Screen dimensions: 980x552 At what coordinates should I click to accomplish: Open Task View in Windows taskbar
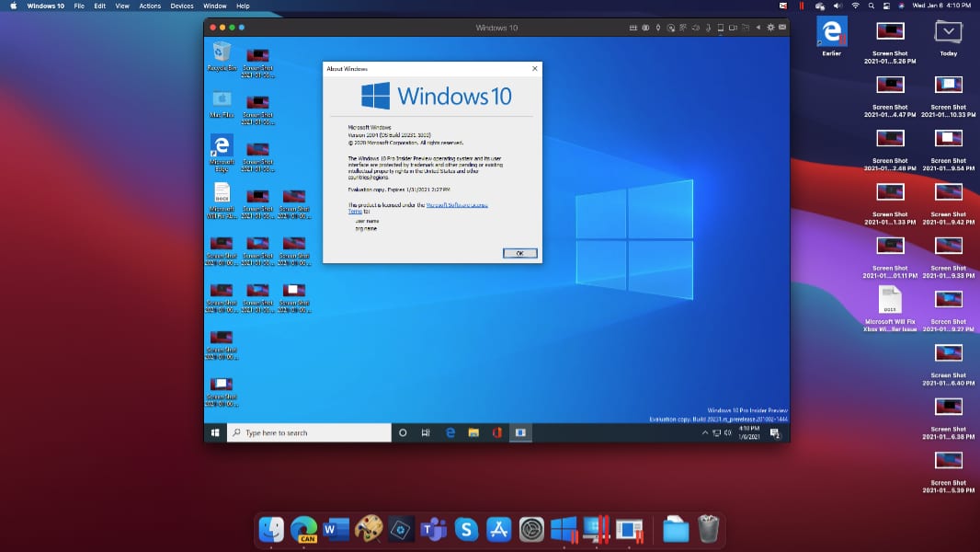click(426, 432)
